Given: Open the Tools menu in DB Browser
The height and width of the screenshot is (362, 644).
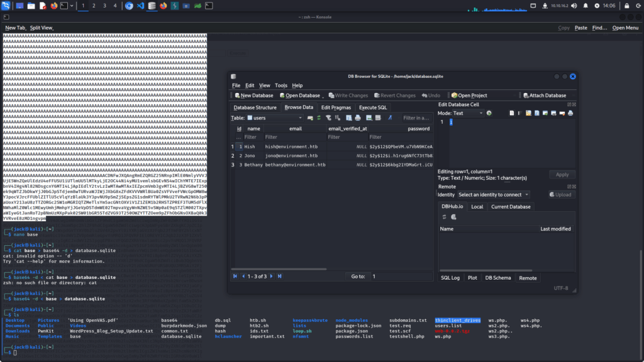Looking at the screenshot, I should (x=281, y=85).
